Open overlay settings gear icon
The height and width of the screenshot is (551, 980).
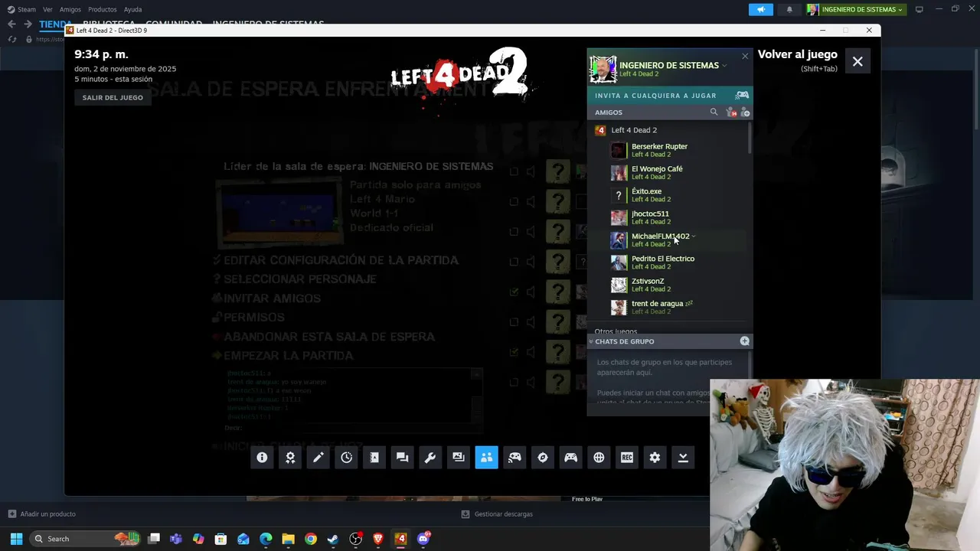click(x=655, y=458)
